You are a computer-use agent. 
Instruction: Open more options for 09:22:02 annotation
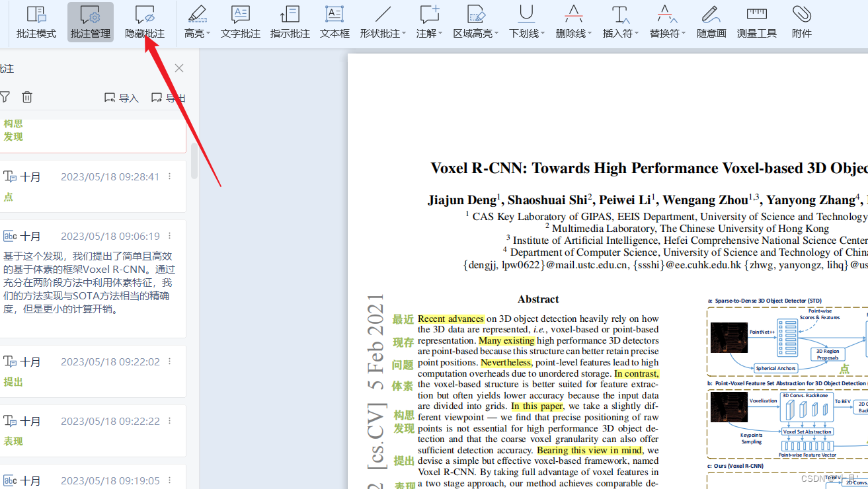coord(170,361)
